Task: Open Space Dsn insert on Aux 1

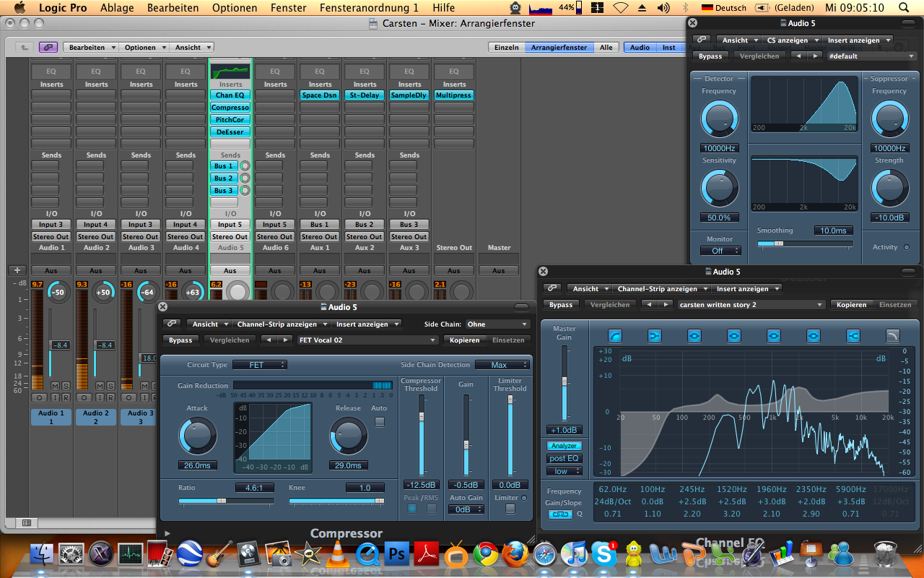Action: [320, 95]
